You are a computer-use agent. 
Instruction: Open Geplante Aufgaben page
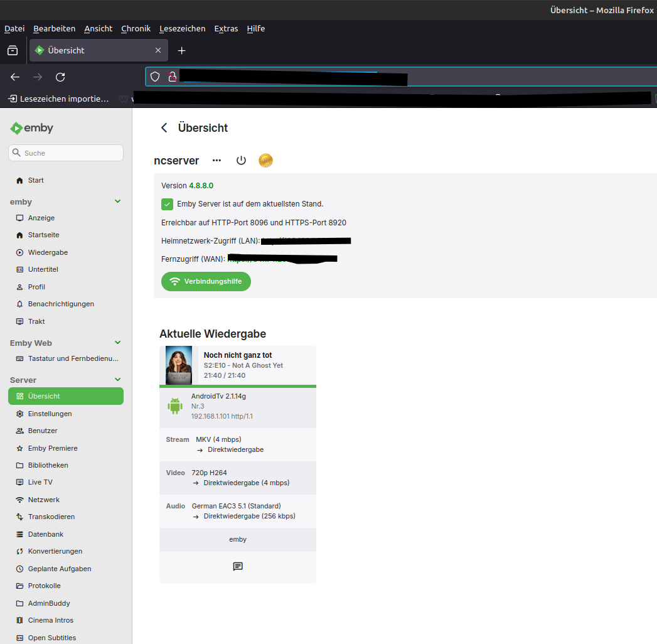pos(66,569)
